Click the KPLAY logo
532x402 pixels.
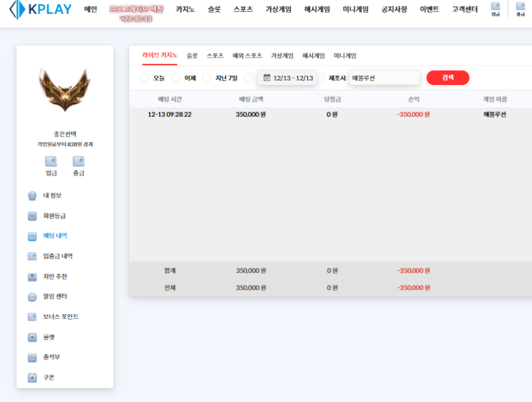(40, 9)
